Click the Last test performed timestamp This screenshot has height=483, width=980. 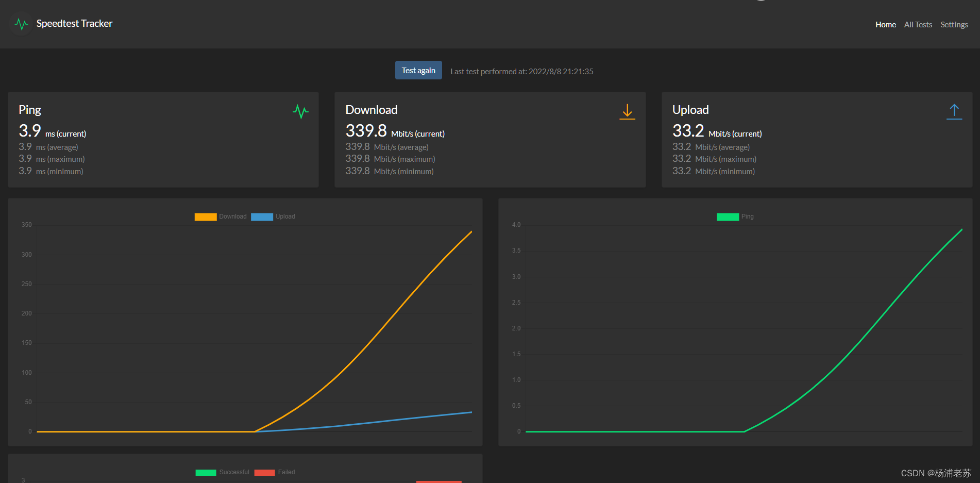point(521,71)
